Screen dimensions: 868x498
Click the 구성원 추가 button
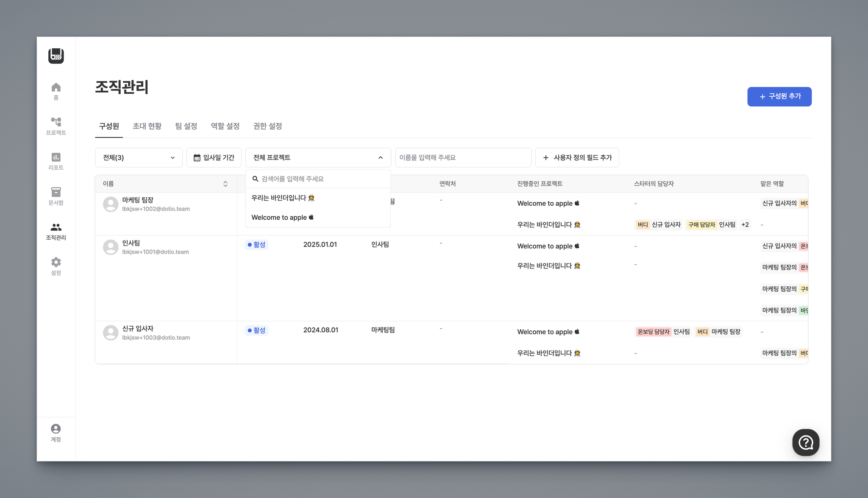[779, 97]
